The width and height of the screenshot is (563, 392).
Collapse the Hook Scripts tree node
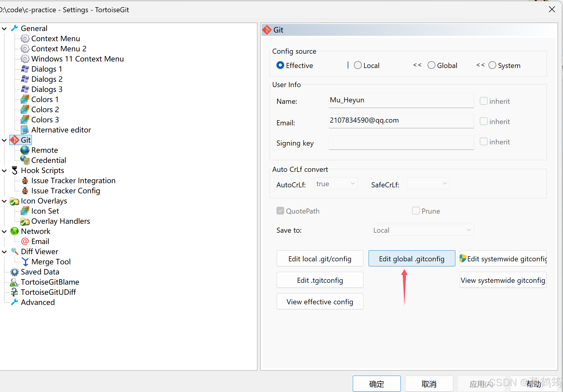4,171
